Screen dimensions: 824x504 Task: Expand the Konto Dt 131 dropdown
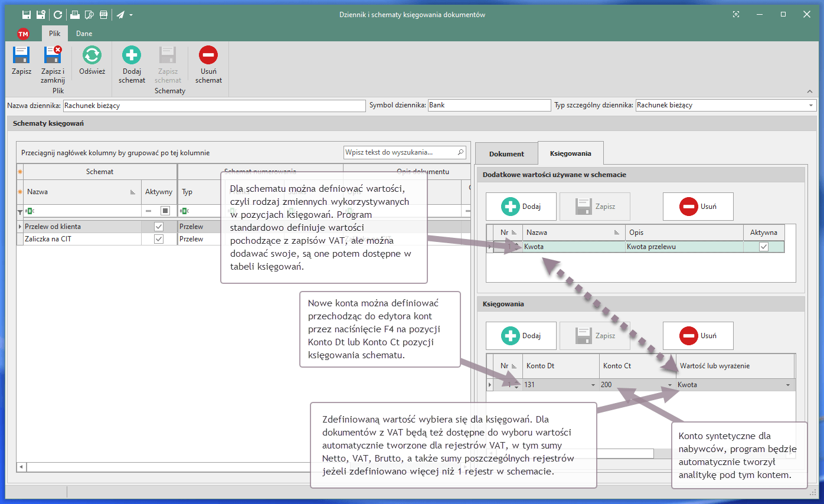(x=593, y=385)
